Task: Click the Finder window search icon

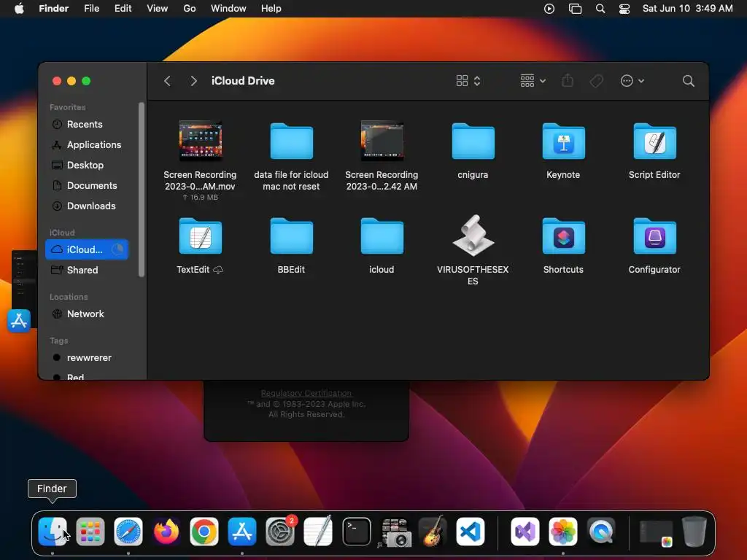Action: click(x=689, y=81)
